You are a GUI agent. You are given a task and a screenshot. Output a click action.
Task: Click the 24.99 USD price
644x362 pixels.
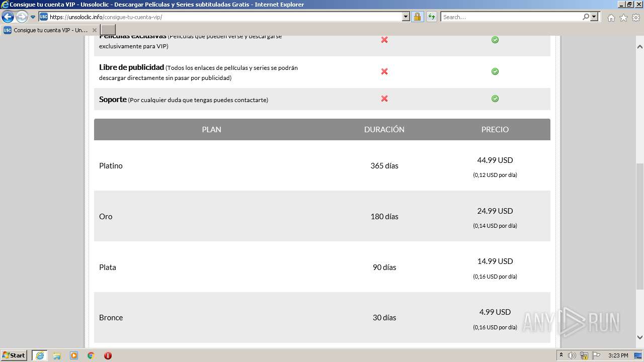495,211
